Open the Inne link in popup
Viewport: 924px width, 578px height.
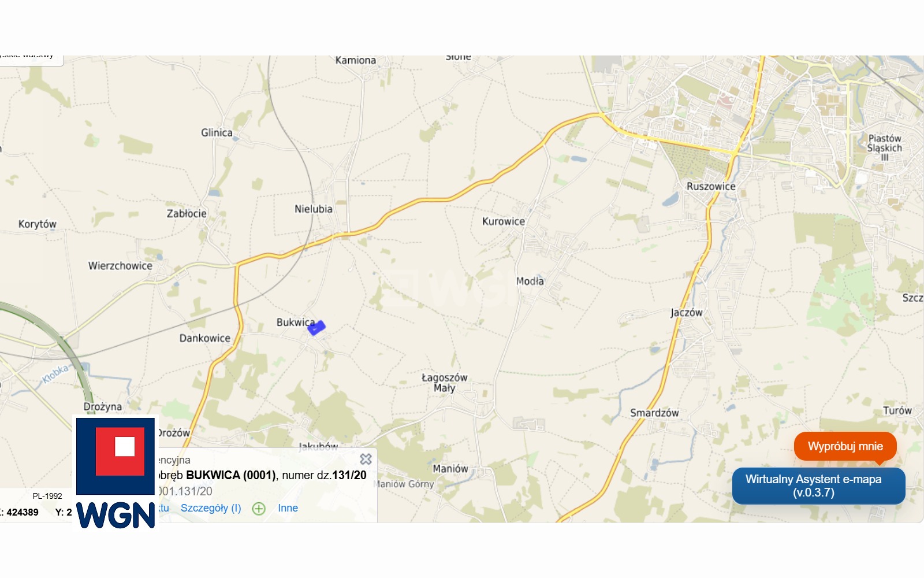pos(288,508)
